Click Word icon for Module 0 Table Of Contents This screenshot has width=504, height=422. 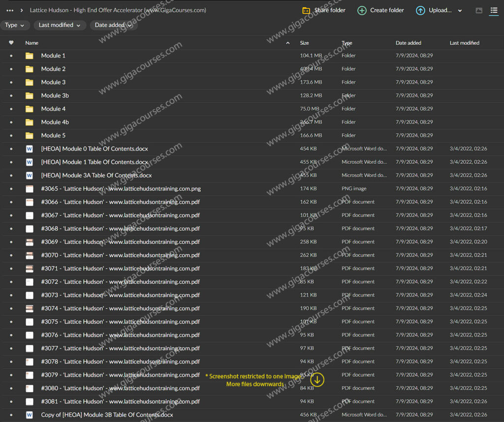30,149
